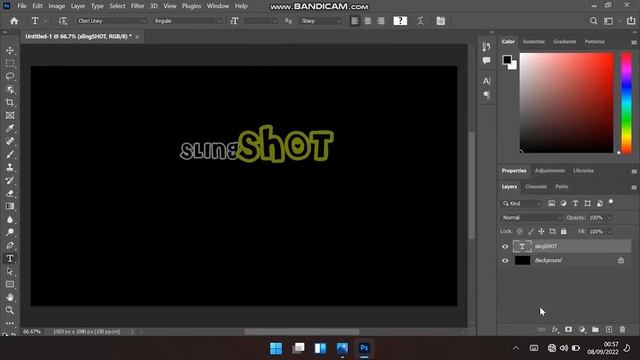The image size is (640, 360).
Task: Select the Move tool
Action: 10,50
